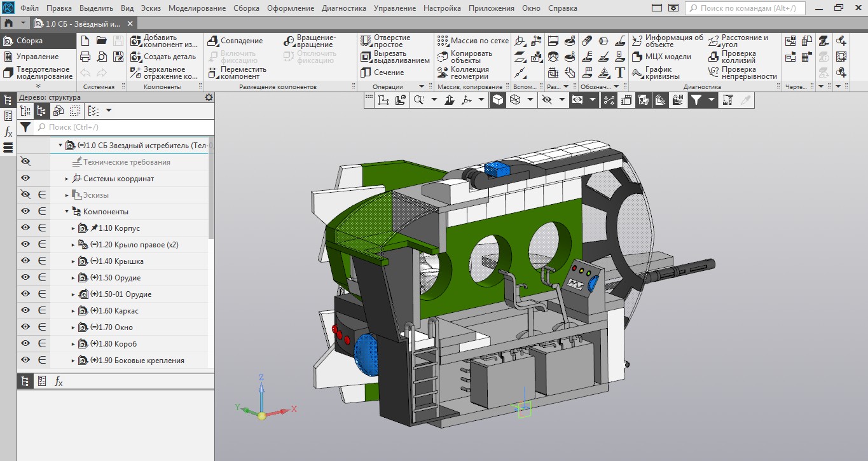Open the tree panel settings gear

[209, 97]
